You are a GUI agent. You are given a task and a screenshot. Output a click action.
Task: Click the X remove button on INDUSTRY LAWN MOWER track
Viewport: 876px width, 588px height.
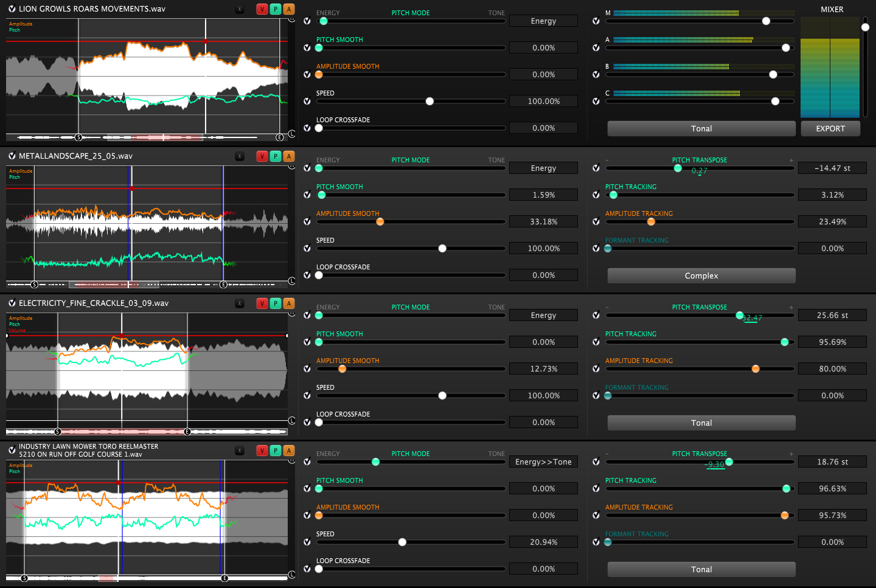(240, 451)
